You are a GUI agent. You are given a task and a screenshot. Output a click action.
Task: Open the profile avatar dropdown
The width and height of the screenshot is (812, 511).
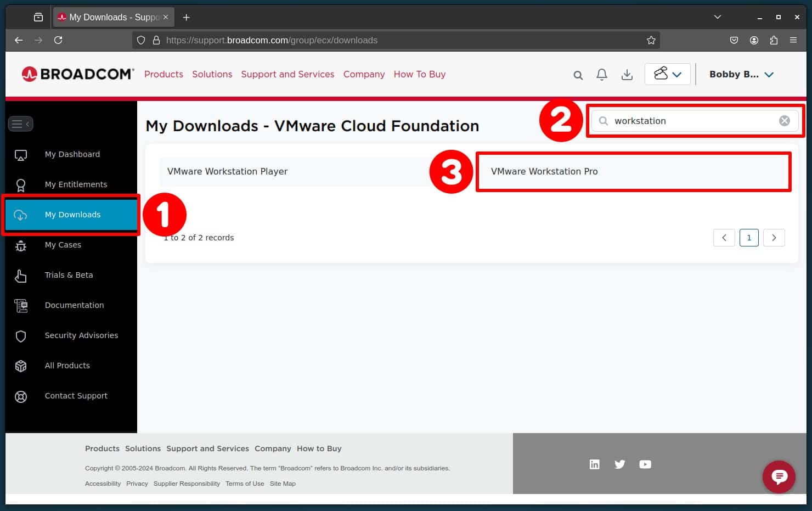[667, 74]
